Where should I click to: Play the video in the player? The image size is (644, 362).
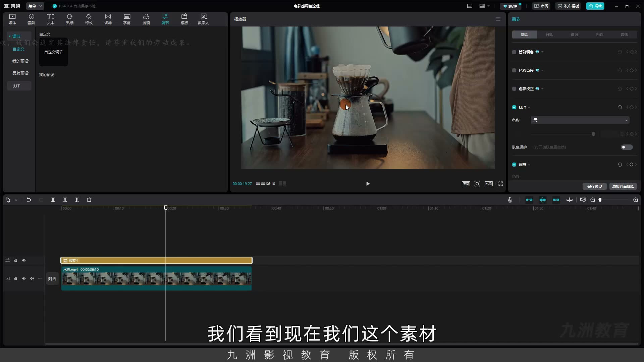click(368, 184)
